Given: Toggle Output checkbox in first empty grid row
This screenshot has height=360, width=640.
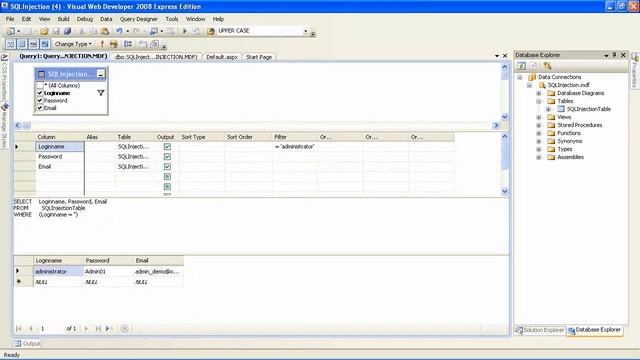Looking at the screenshot, I should [x=167, y=177].
